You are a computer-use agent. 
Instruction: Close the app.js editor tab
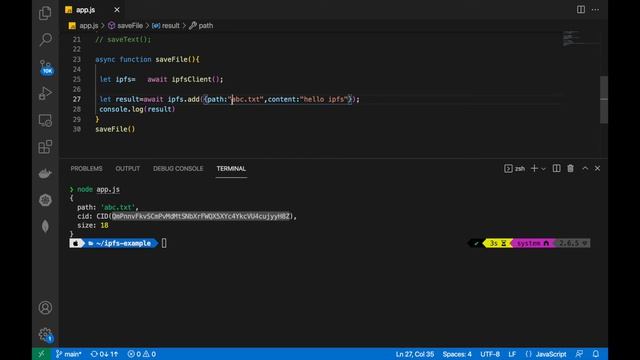coord(117,9)
